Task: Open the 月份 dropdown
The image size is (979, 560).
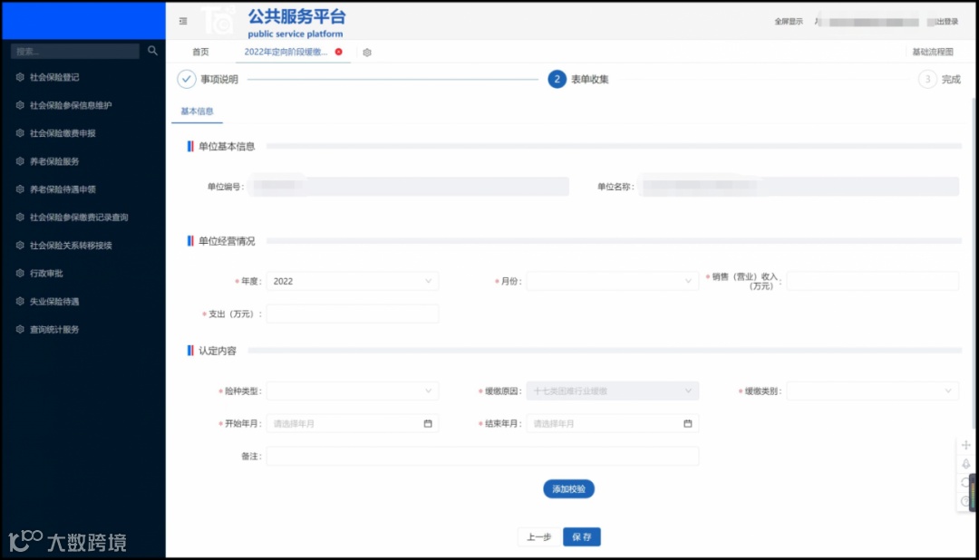Action: coord(612,282)
